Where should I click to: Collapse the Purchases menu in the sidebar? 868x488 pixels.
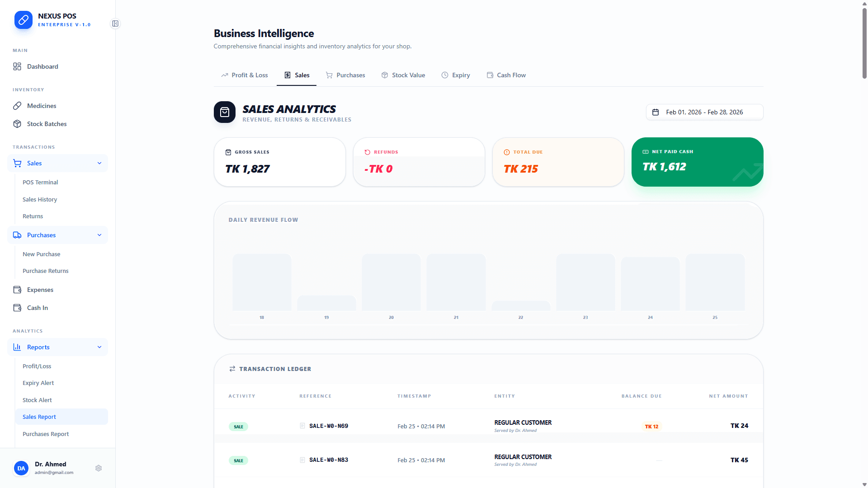coord(99,235)
